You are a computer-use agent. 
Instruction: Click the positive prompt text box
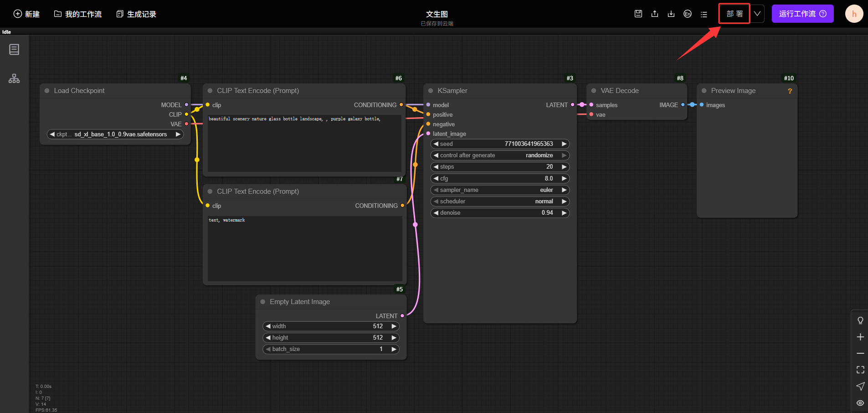coord(304,144)
